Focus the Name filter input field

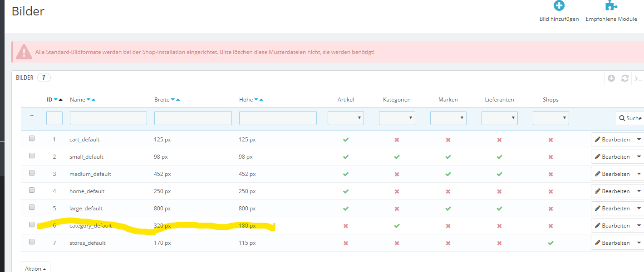[108, 118]
